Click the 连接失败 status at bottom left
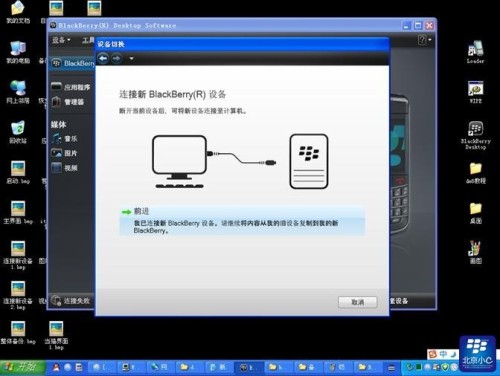 71,301
